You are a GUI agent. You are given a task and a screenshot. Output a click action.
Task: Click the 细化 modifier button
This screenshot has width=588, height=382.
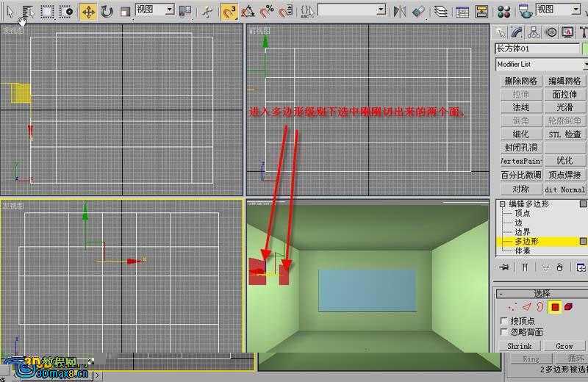(521, 134)
